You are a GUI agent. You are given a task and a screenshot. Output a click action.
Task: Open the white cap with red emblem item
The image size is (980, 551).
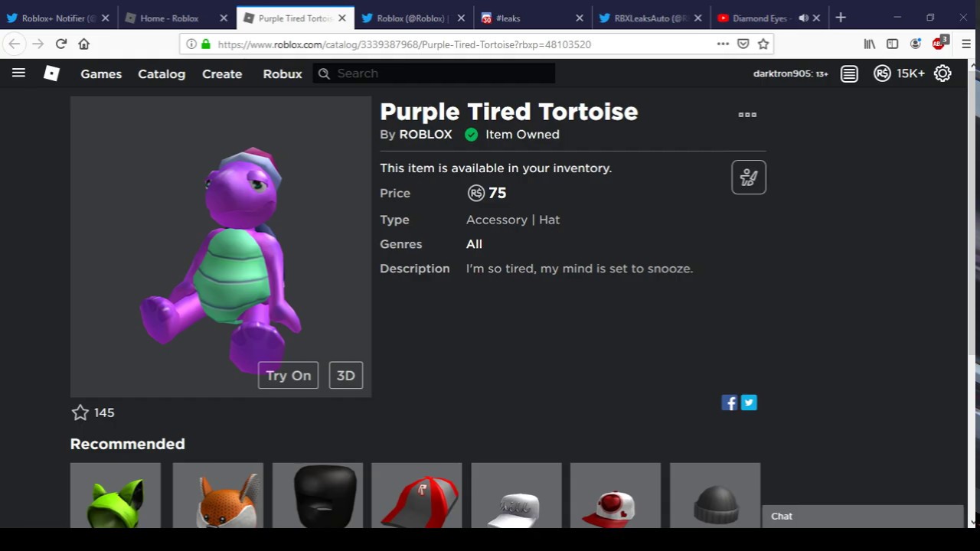click(x=616, y=495)
